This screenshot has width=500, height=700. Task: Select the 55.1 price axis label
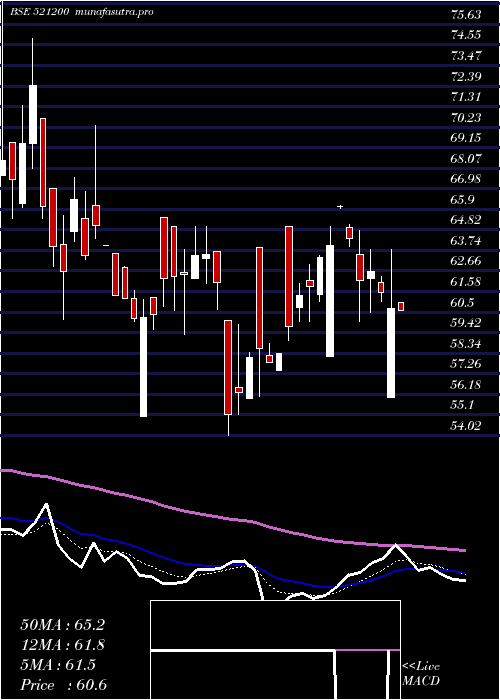pyautogui.click(x=462, y=405)
